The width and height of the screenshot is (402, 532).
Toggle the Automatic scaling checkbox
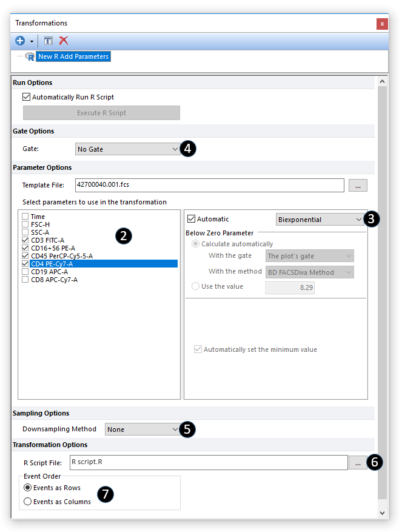coord(192,219)
